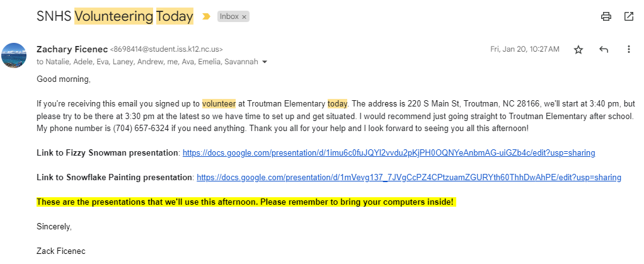Screen dimensions: 644x264
Task: Star the message from Zachary Ficenec
Action: coord(578,50)
